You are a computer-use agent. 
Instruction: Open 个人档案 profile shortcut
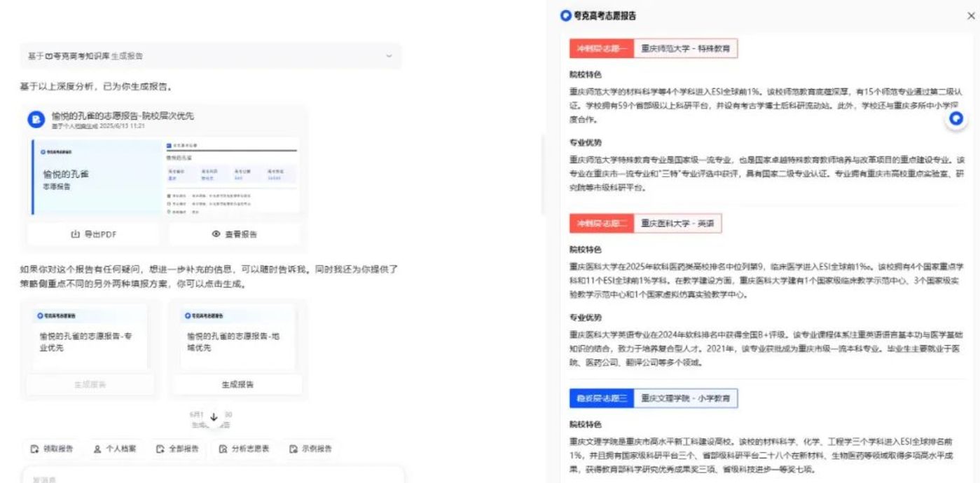pyautogui.click(x=116, y=449)
